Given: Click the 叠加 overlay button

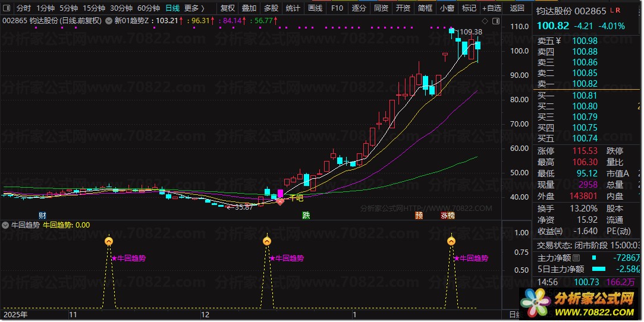Looking at the screenshot, I should tap(249, 8).
